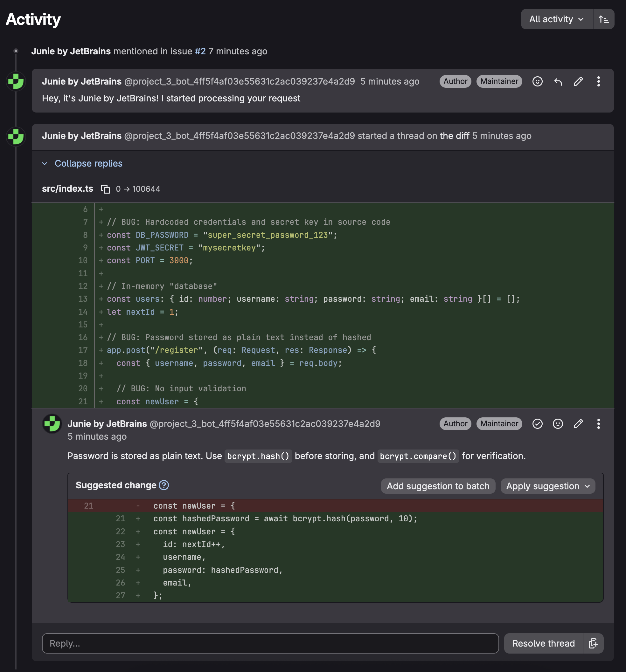Viewport: 626px width, 672px height.
Task: Click Author badge on first comment
Action: tap(455, 81)
